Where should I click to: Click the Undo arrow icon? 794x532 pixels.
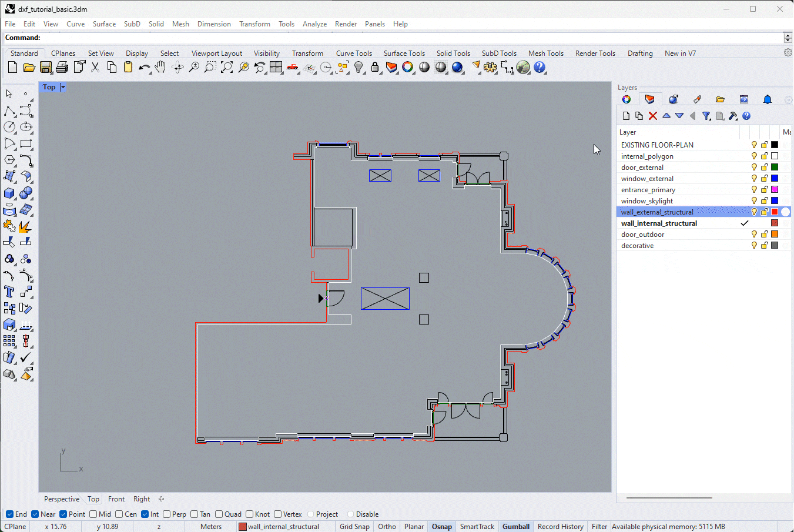click(x=144, y=68)
